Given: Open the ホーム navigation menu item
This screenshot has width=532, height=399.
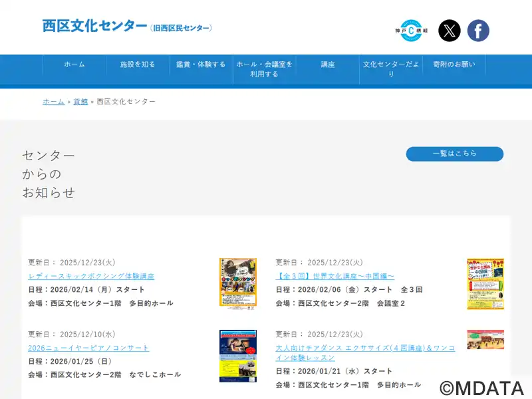Looking at the screenshot, I should [x=74, y=65].
